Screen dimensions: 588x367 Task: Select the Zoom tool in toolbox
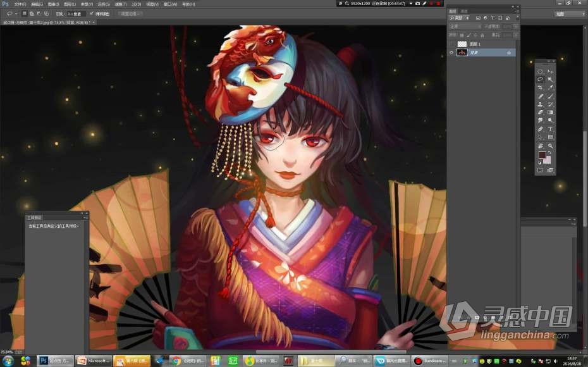(x=550, y=146)
